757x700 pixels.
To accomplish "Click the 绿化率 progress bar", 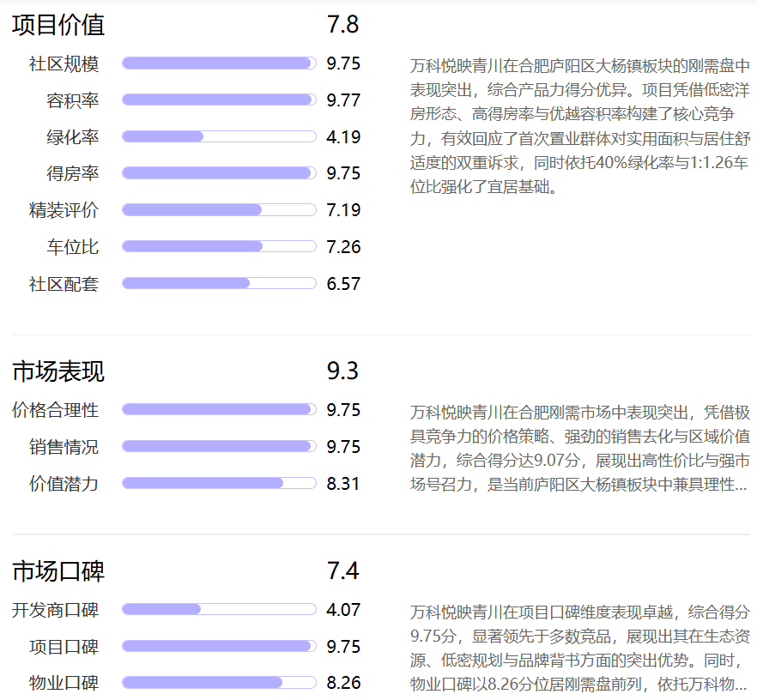I will click(x=219, y=136).
